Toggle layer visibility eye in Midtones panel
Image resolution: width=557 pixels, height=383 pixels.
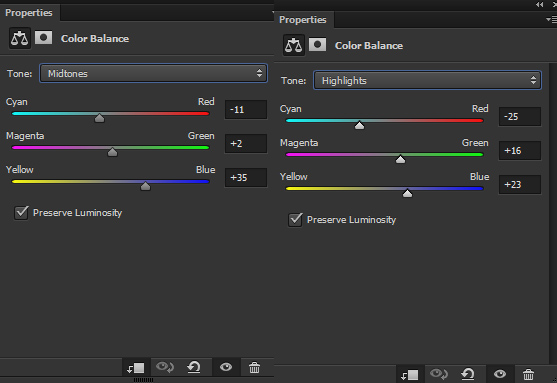226,367
